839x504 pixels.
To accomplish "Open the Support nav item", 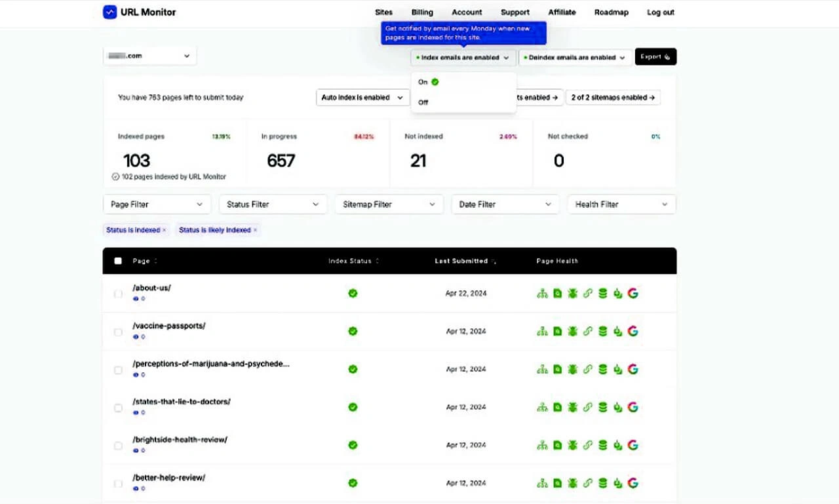I will [x=515, y=12].
